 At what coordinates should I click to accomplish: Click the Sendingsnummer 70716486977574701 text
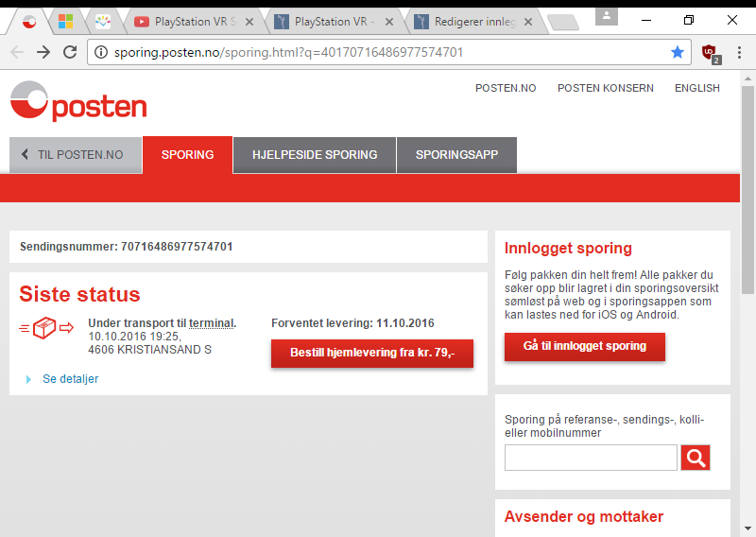tap(127, 247)
